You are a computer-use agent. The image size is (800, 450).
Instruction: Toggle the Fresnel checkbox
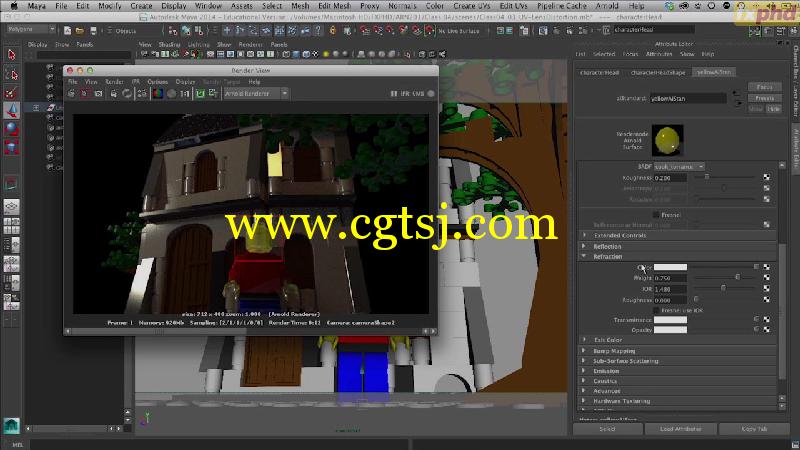tap(656, 215)
